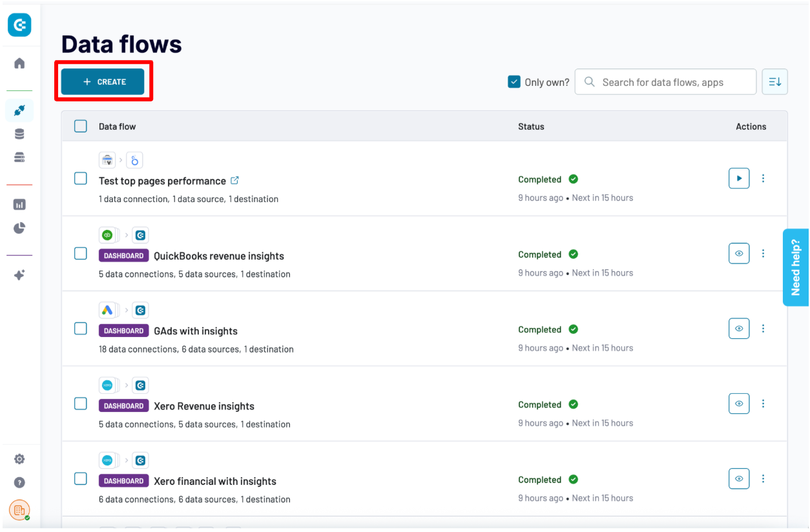View the Xero financial with insights dashboard
810x532 pixels.
[739, 478]
